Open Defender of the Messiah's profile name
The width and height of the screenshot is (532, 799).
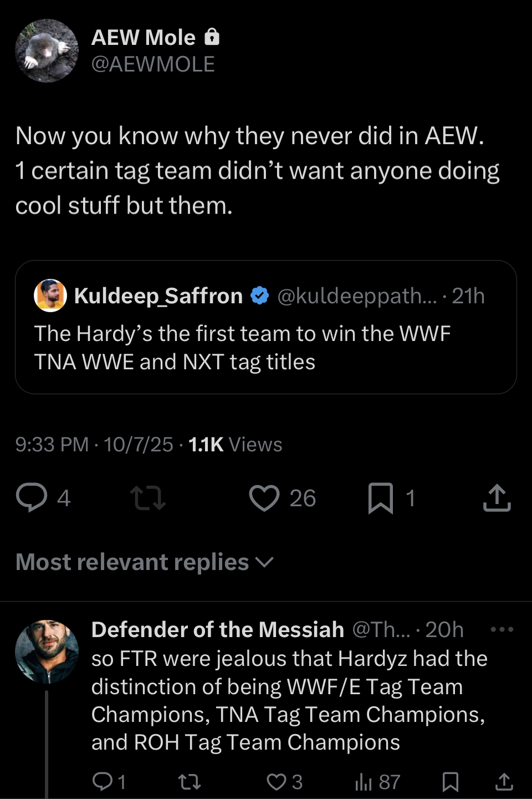click(218, 629)
